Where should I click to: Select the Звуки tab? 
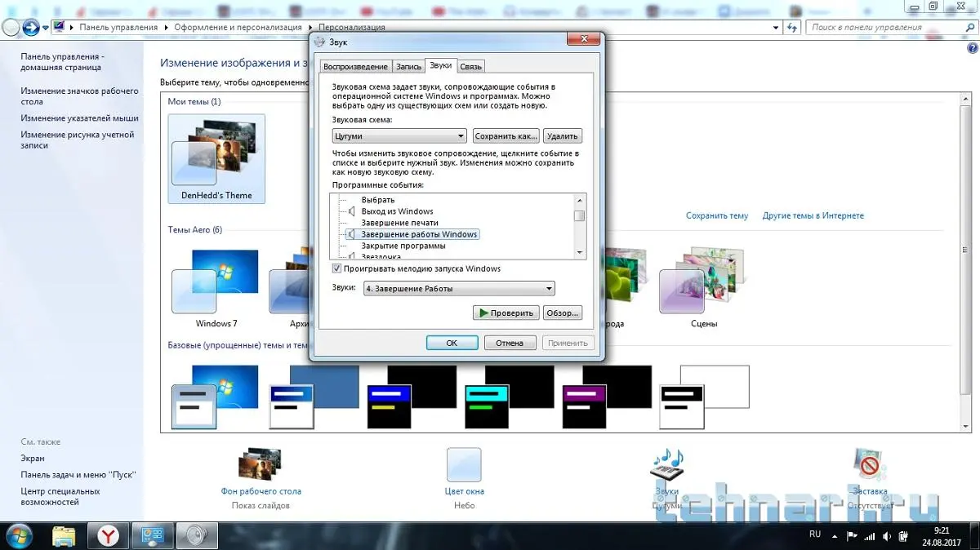point(440,65)
